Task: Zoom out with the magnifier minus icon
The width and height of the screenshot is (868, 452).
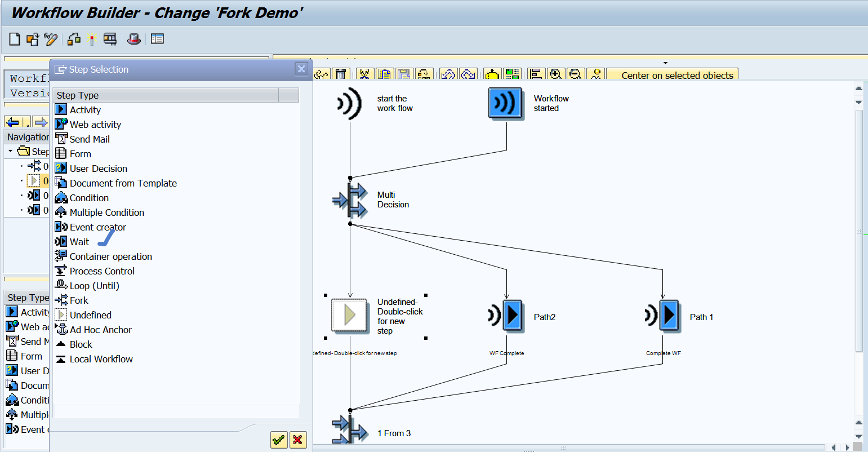Action: [x=576, y=75]
